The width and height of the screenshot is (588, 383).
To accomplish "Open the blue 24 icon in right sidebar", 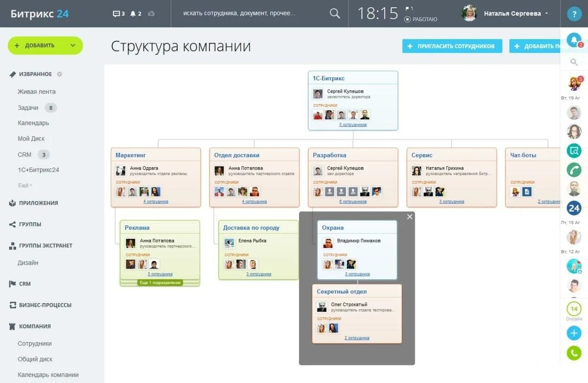I will point(574,208).
